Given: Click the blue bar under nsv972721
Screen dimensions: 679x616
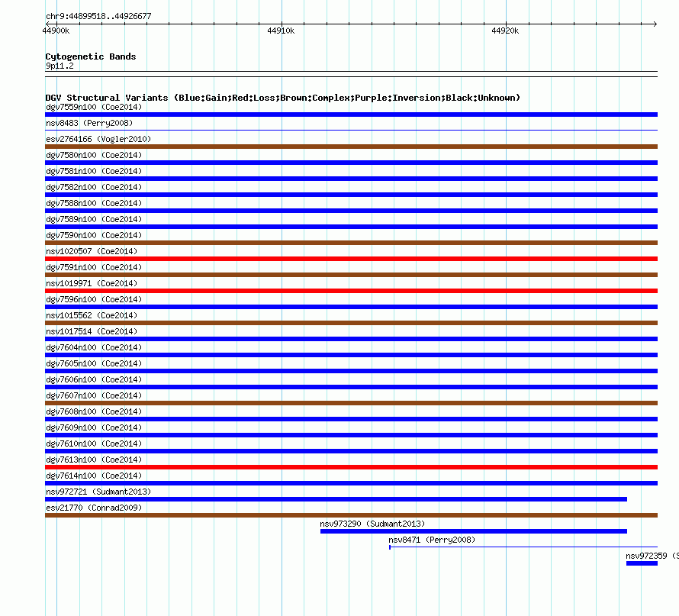Looking at the screenshot, I should pyautogui.click(x=336, y=499).
